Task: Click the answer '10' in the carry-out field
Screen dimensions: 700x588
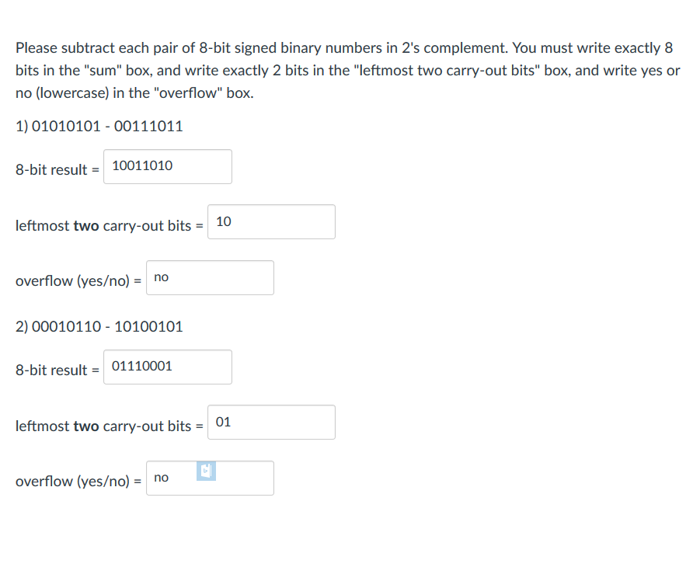Action: coord(224,221)
